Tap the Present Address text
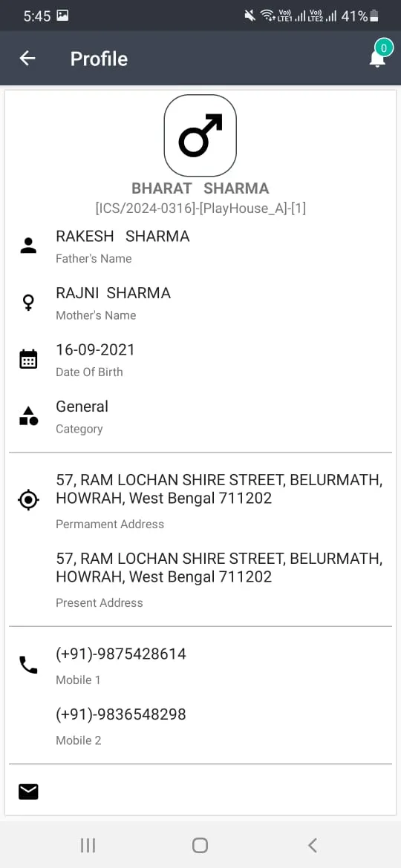This screenshot has width=401, height=868. (x=219, y=568)
